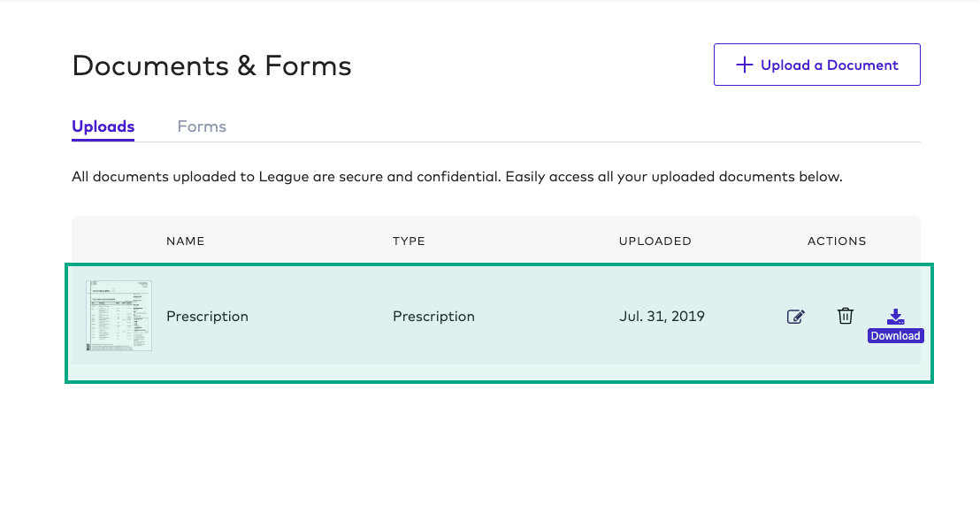Screen dimensions: 980x513
Task: Click the ACTIONS column header
Action: coord(836,241)
